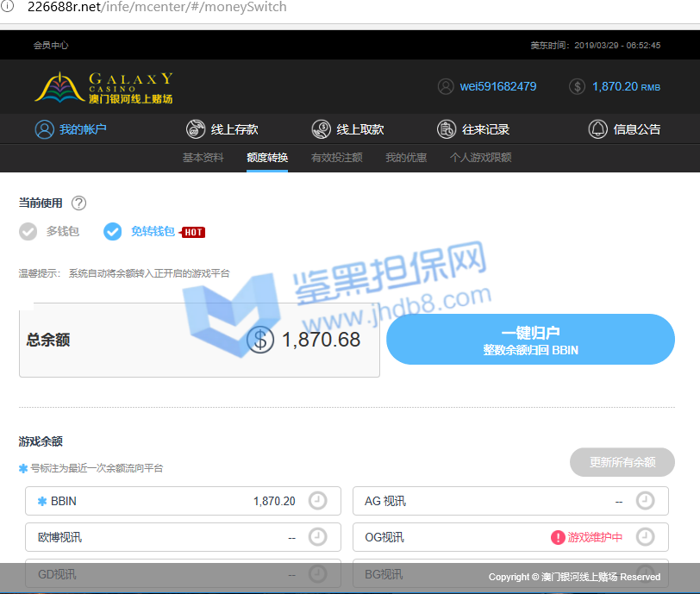Click the clock icon in OG视讯 row

[645, 537]
